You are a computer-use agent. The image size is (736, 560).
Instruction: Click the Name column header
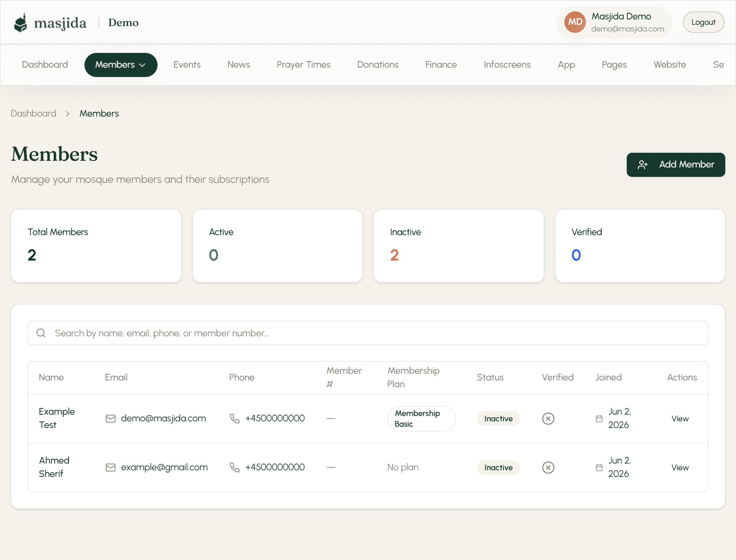click(x=51, y=377)
